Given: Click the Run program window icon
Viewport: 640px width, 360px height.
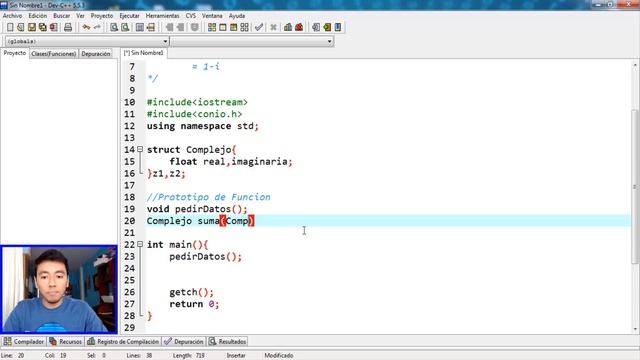Looking at the screenshot, I should click(223, 27).
